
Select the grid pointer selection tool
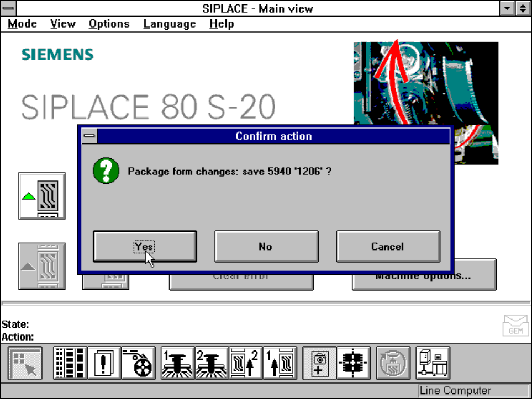point(25,363)
